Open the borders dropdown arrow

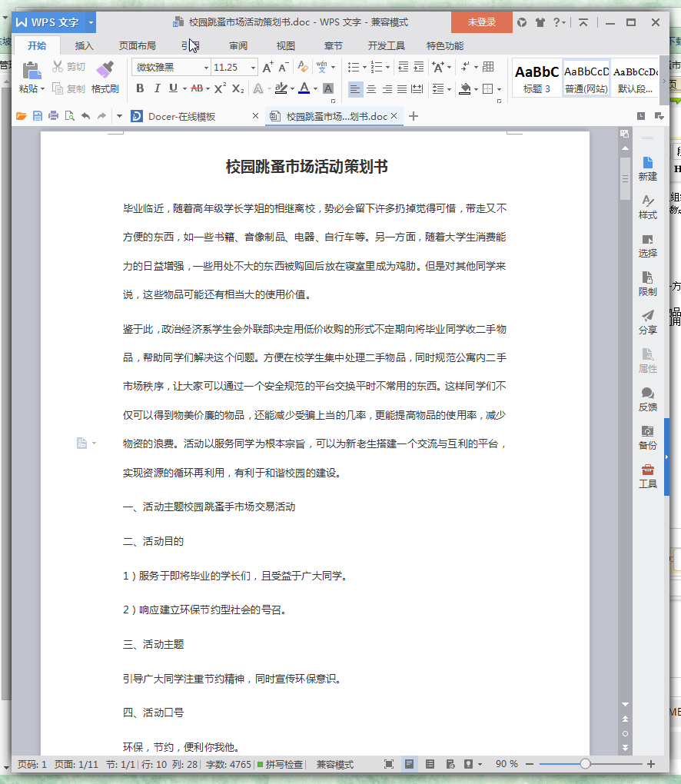(499, 89)
